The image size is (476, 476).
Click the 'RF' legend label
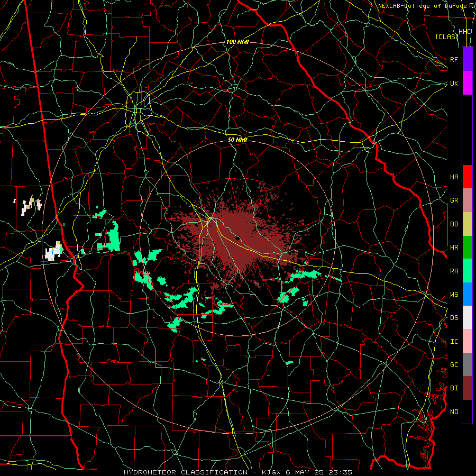point(454,59)
